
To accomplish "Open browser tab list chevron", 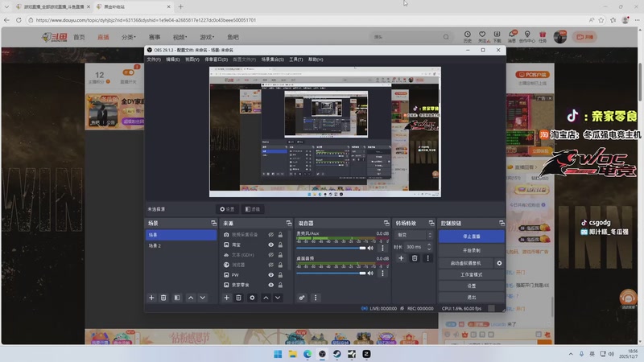I will point(6,6).
